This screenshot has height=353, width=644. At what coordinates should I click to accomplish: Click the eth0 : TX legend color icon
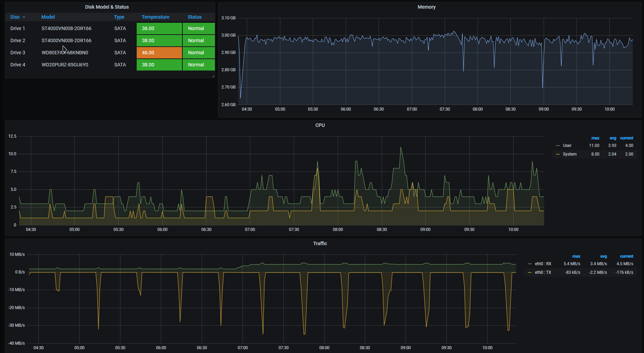tap(529, 272)
